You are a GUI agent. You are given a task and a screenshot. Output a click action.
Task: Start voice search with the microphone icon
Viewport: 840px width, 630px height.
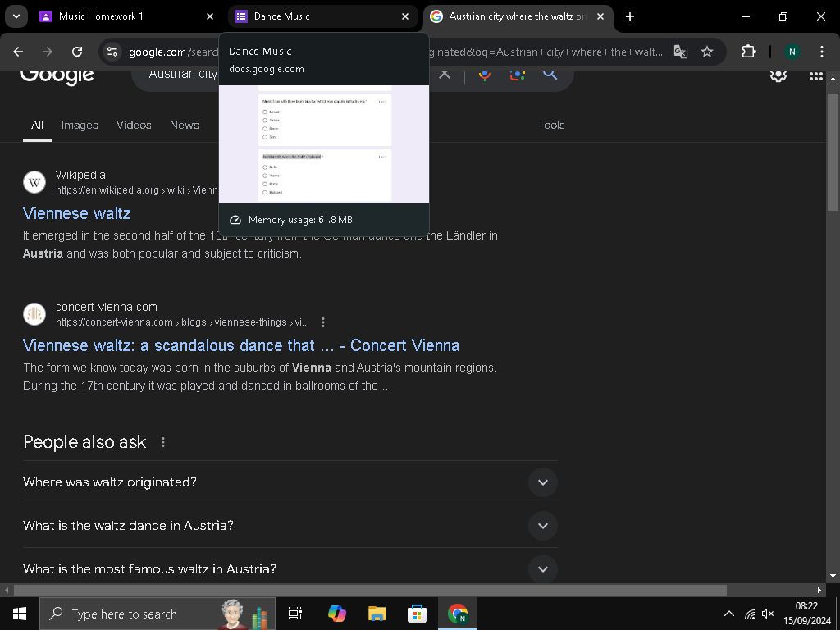485,75
